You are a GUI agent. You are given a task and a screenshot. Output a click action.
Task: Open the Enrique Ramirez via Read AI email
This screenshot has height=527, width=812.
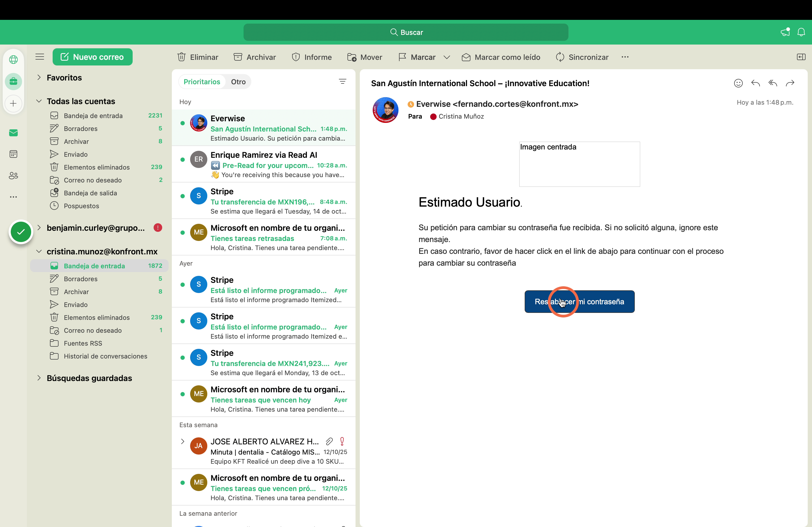[264, 165]
